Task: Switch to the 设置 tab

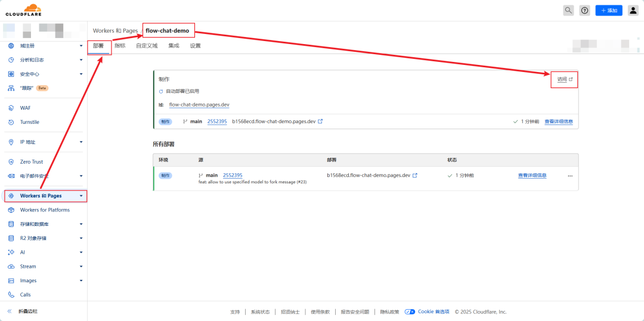Action: click(196, 46)
